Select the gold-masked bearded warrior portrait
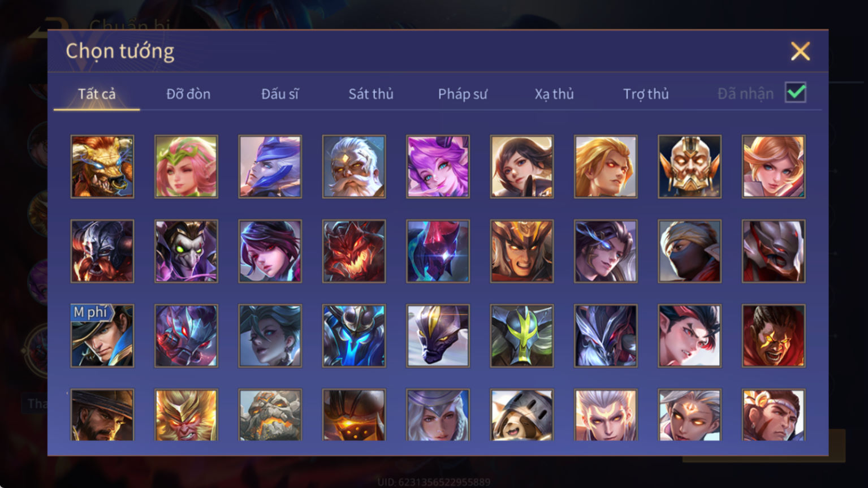 (x=689, y=166)
